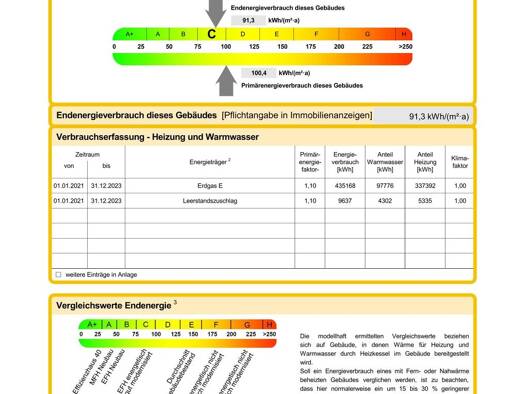The image size is (525, 394).
Task: Tick the 'weitere Einträge in Anlage' checkbox
Action: point(59,274)
